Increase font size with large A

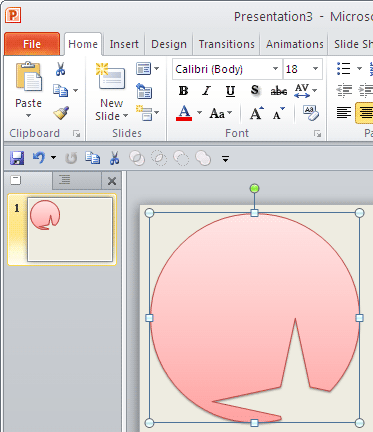tap(256, 113)
